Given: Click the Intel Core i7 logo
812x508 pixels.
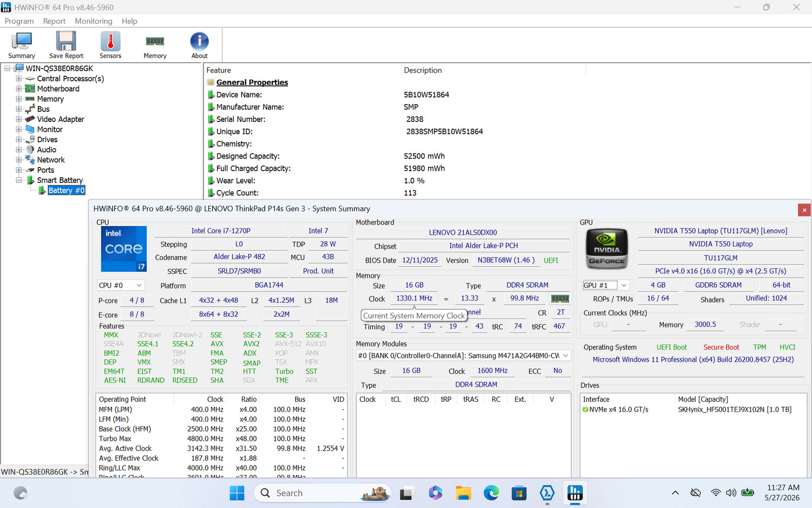Looking at the screenshot, I should [x=124, y=249].
